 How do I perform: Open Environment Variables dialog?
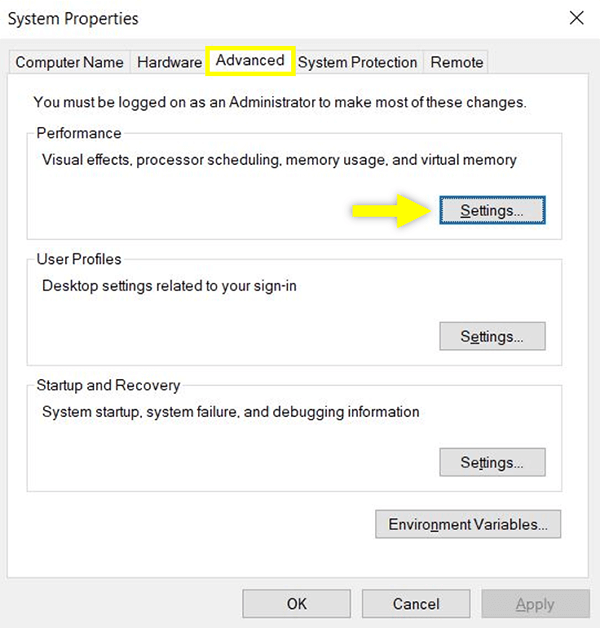tap(468, 524)
